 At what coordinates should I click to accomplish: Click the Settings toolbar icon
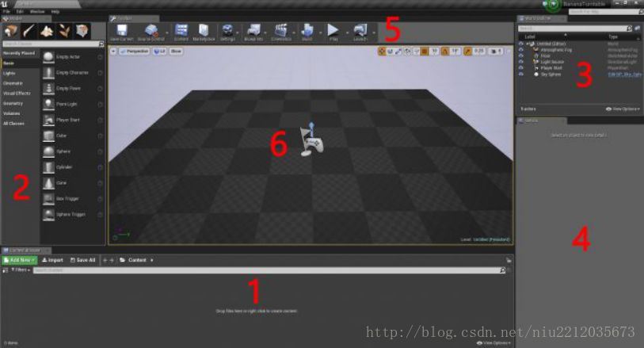(x=227, y=33)
